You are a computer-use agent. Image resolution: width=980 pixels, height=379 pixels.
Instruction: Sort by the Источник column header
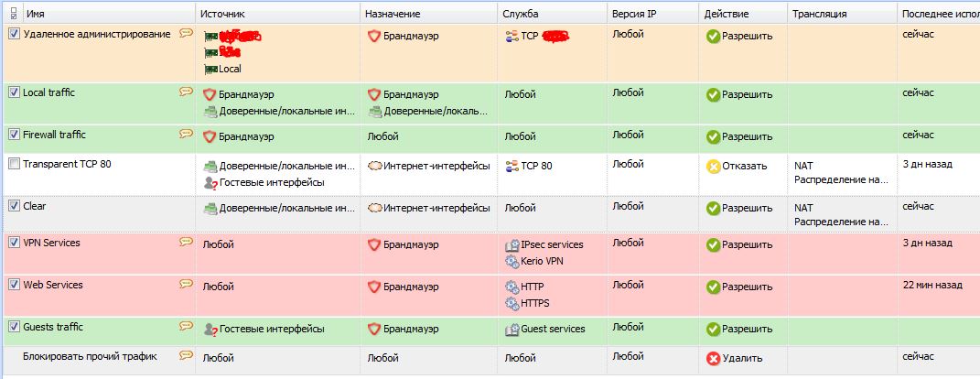tap(223, 15)
